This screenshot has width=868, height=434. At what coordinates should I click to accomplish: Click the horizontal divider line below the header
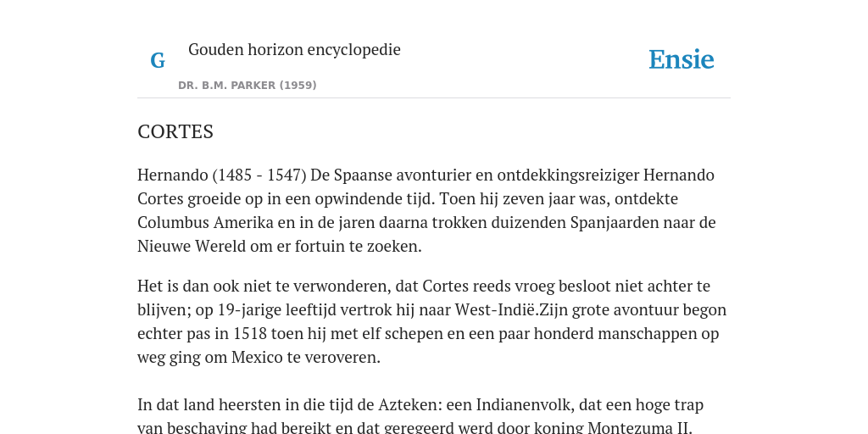pos(434,98)
